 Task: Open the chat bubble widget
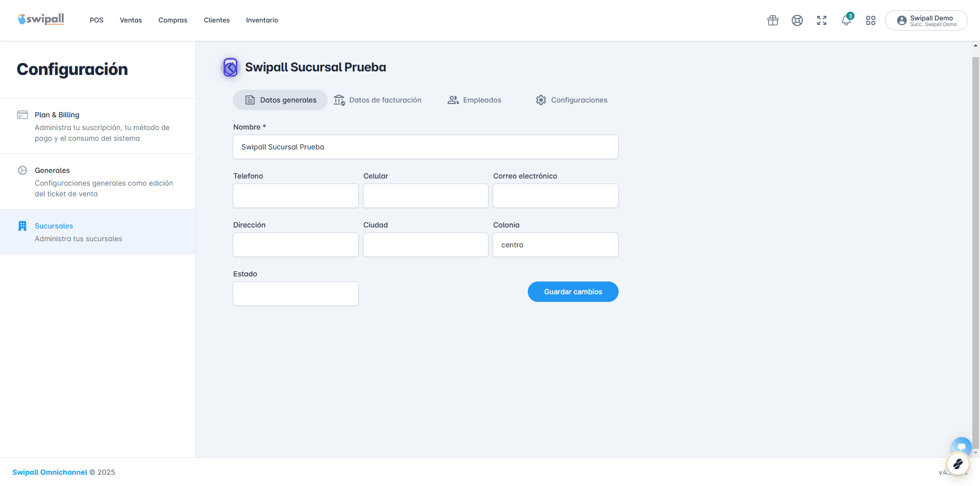tap(962, 446)
